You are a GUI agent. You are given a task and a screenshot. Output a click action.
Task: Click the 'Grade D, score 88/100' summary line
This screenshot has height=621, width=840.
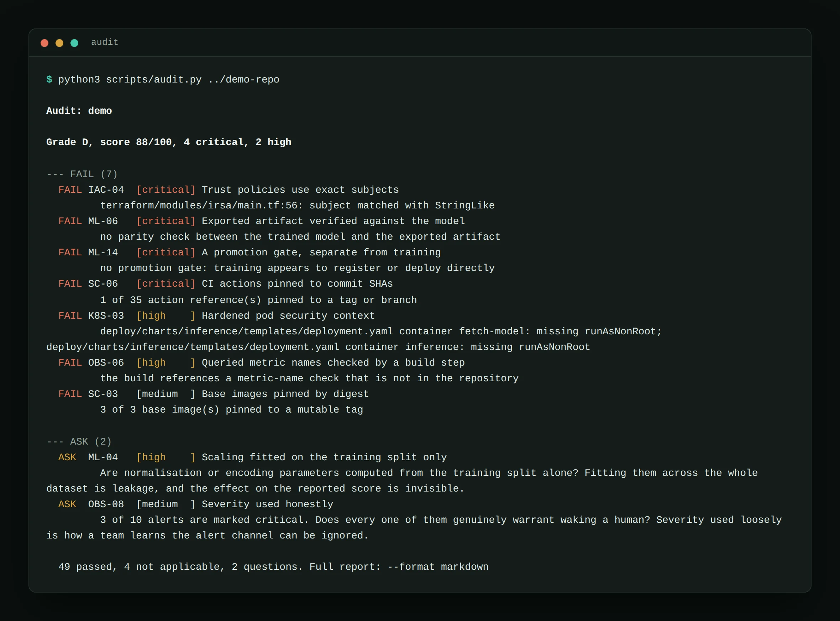tap(168, 142)
